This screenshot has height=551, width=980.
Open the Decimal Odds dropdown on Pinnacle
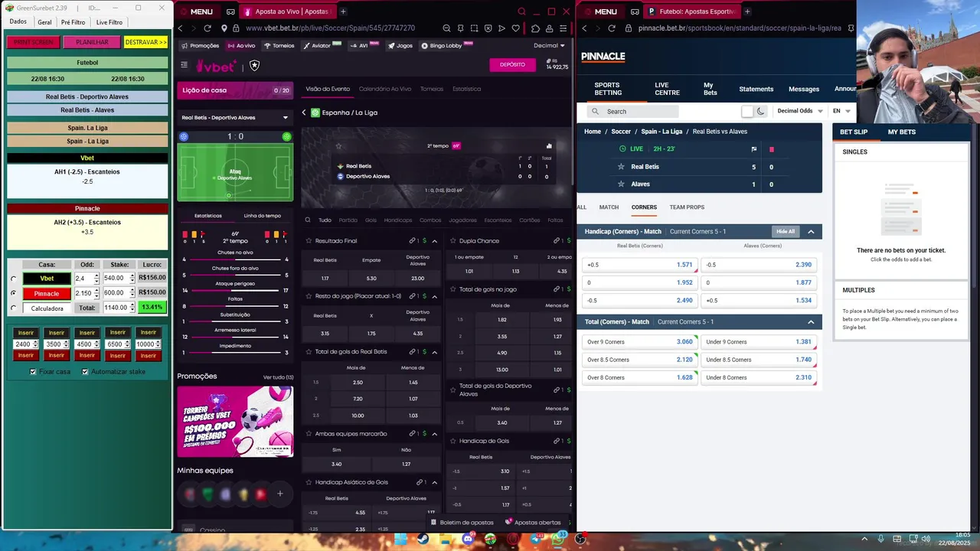pos(800,111)
